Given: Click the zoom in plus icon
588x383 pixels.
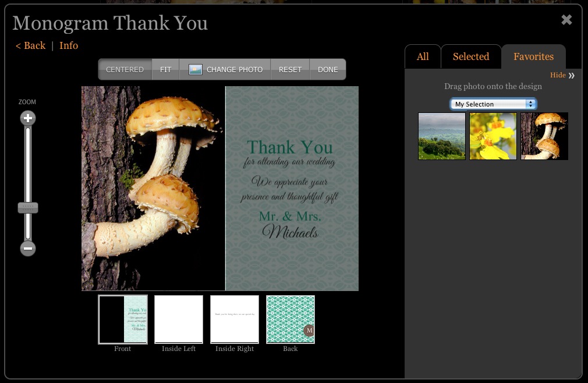Looking at the screenshot, I should (x=28, y=119).
